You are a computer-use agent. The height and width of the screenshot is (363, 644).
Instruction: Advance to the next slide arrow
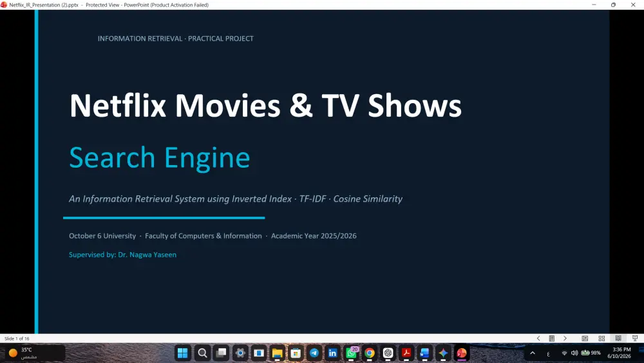(565, 338)
